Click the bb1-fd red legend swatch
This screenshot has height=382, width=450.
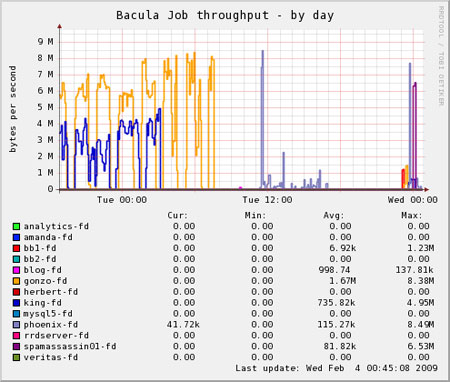16,248
